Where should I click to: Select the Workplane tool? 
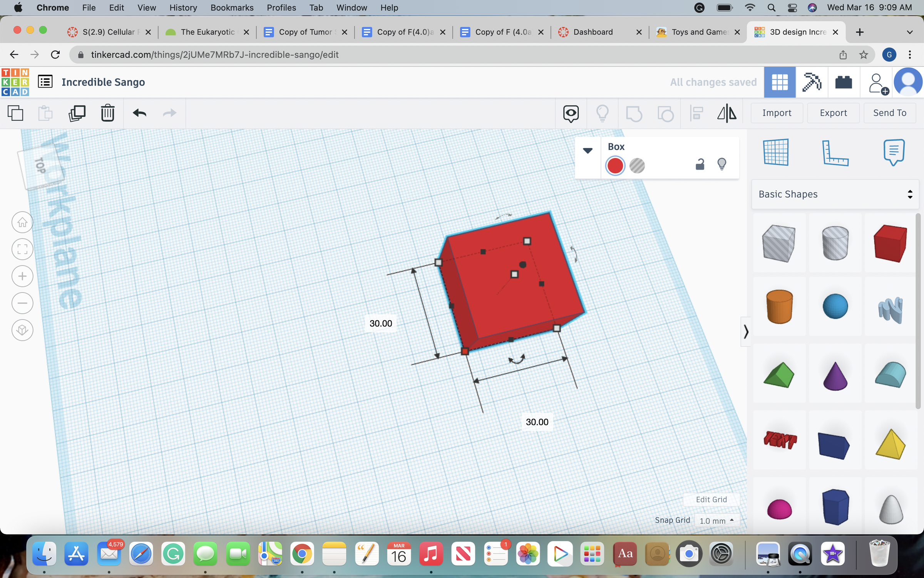click(776, 152)
